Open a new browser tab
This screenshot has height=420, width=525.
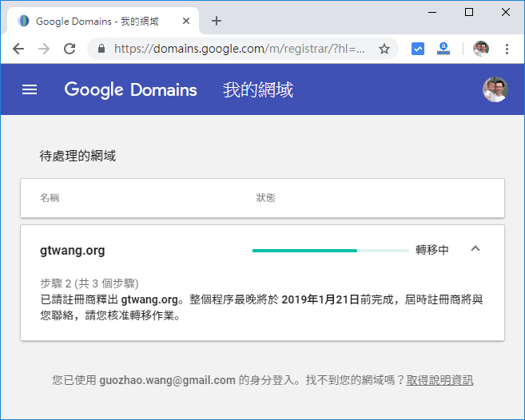point(217,21)
